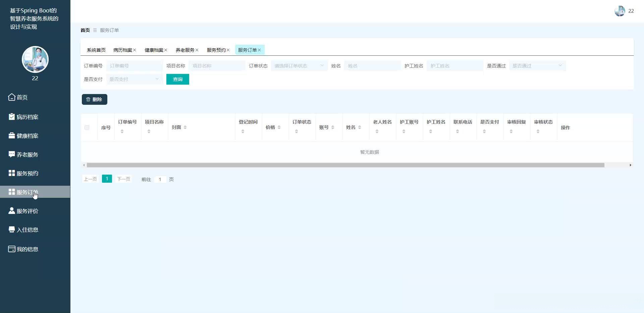Sort the table by 项目名称 column
The image size is (644, 313).
(149, 131)
